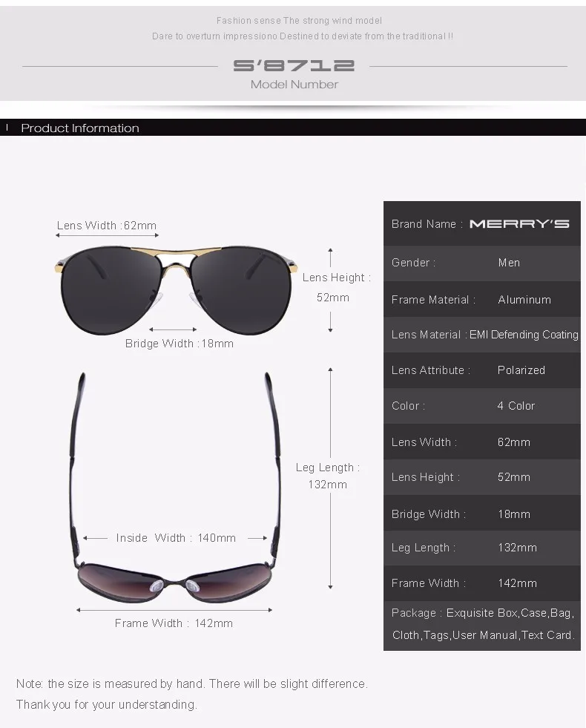Viewport: 586px width, 728px height.
Task: Click the 'Cloth,Tags,User Manual,Text Card.' line
Action: 484,635
